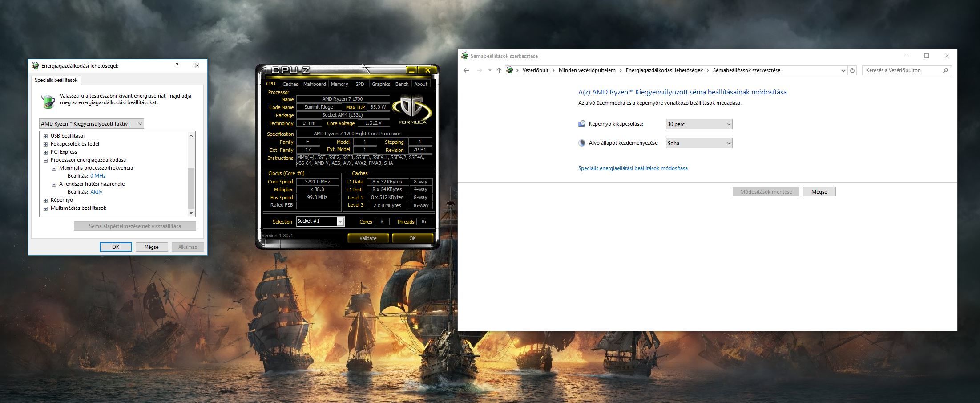This screenshot has width=980, height=403.
Task: Switch to Bench tab in CPU-Z
Action: tap(402, 84)
